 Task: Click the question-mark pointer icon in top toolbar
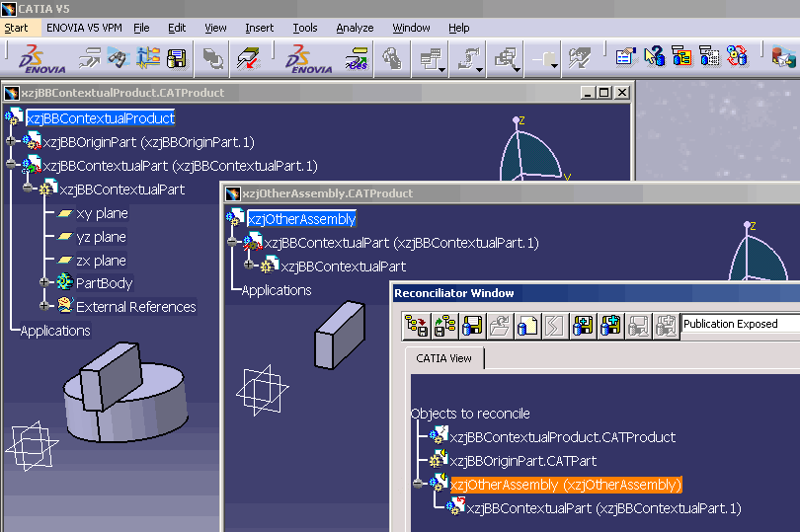(x=654, y=56)
